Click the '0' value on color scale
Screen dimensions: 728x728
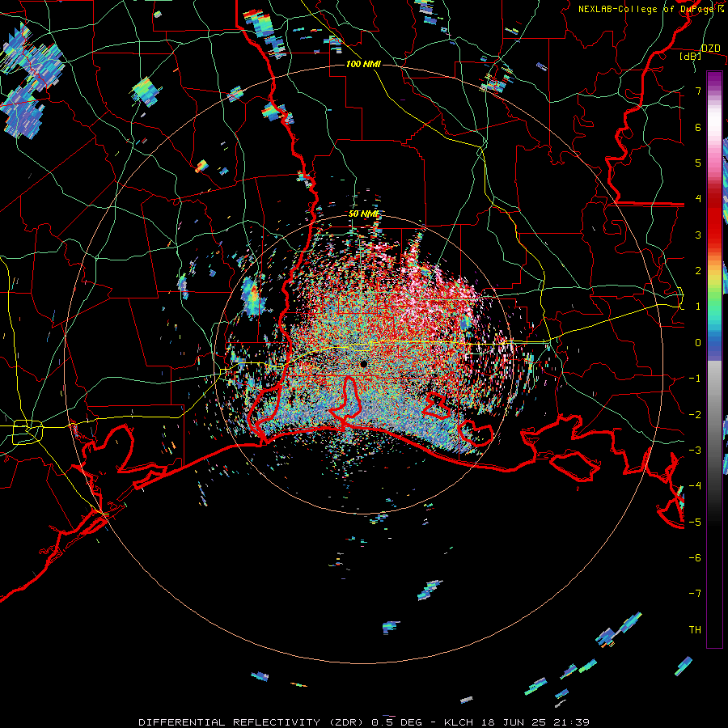point(698,343)
